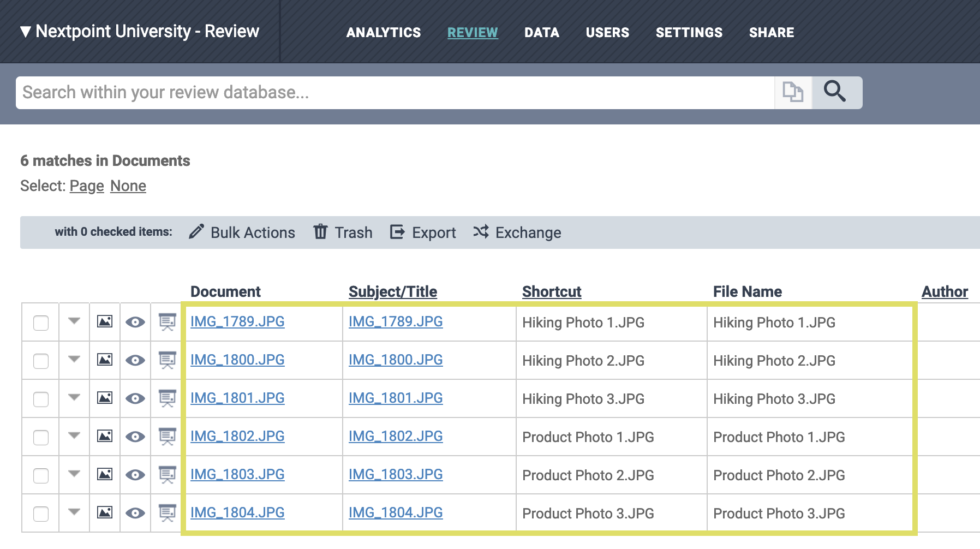Check the box for IMG_1801.JPG row
This screenshot has height=549, width=980.
click(41, 399)
